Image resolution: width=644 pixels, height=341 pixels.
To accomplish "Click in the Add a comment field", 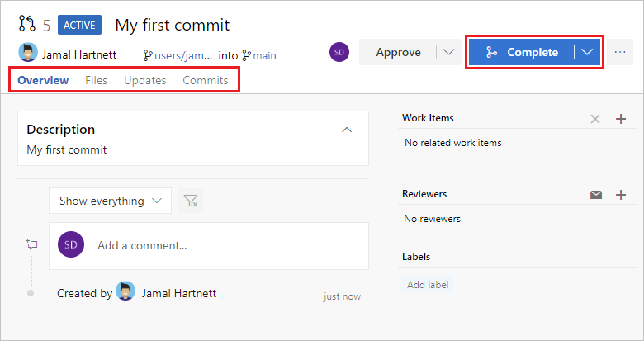I will (x=209, y=246).
